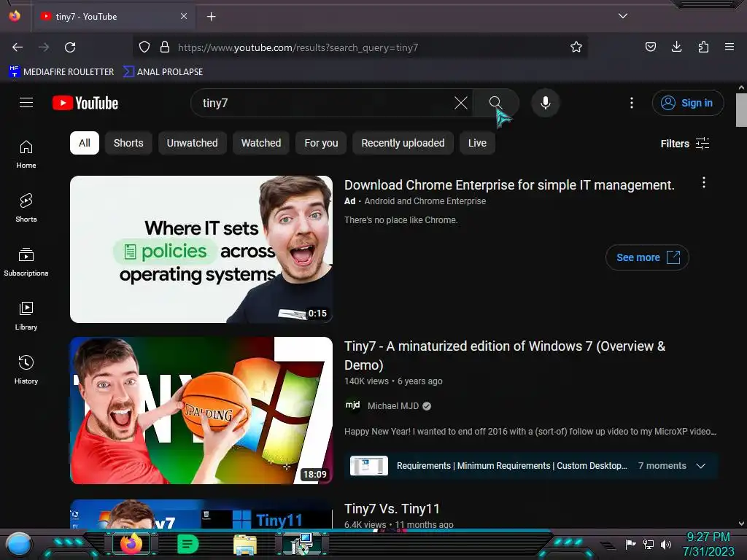Select the Recently uploaded filter chip
Screen dimensions: 747x560
pos(403,143)
